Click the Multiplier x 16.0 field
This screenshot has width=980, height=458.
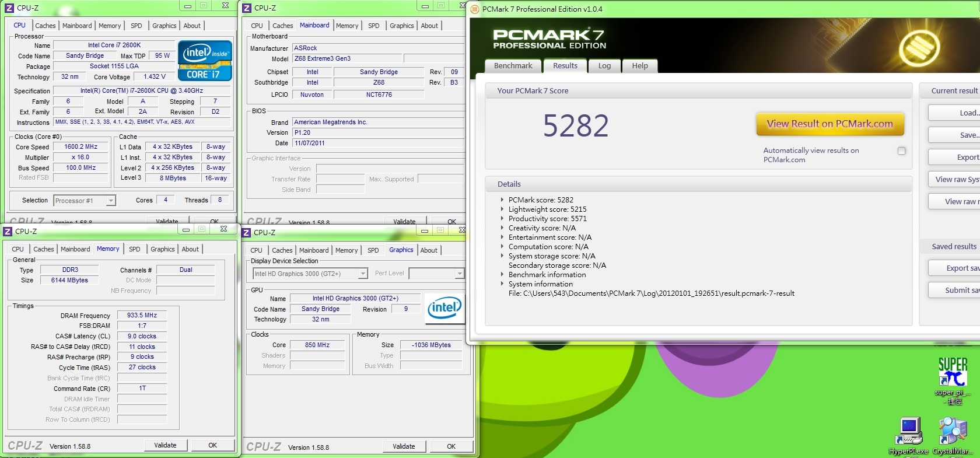click(x=81, y=158)
